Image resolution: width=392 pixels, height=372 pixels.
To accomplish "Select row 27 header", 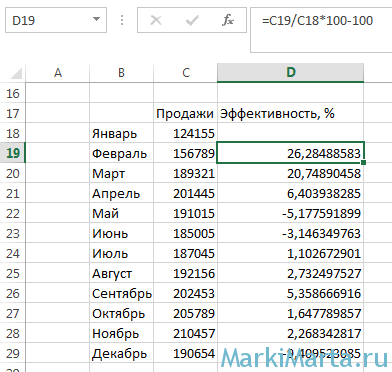I will coord(13,313).
